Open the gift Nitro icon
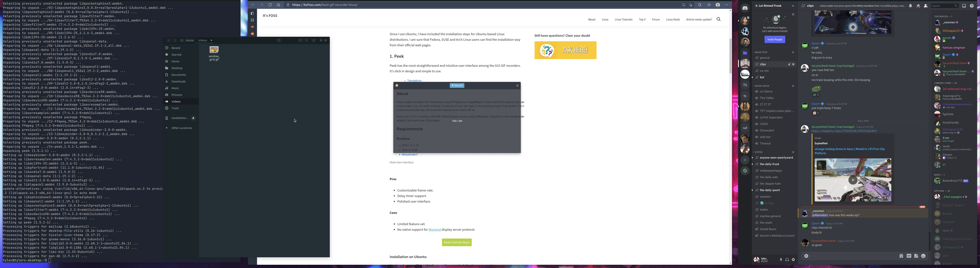This screenshot has height=268, width=980. tap(901, 256)
